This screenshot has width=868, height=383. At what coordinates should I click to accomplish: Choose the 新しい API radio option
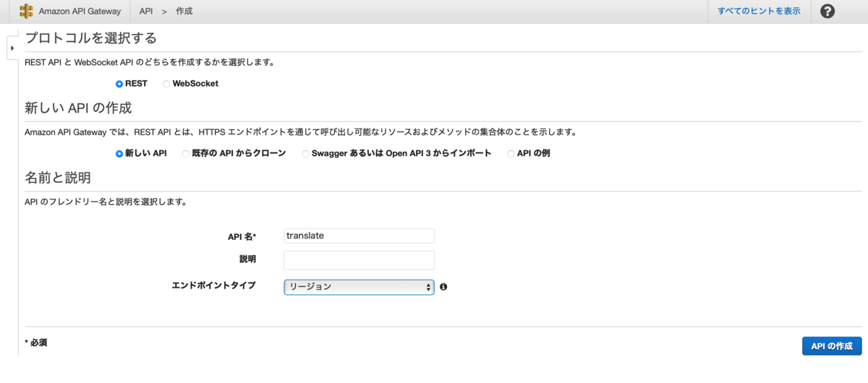point(119,154)
